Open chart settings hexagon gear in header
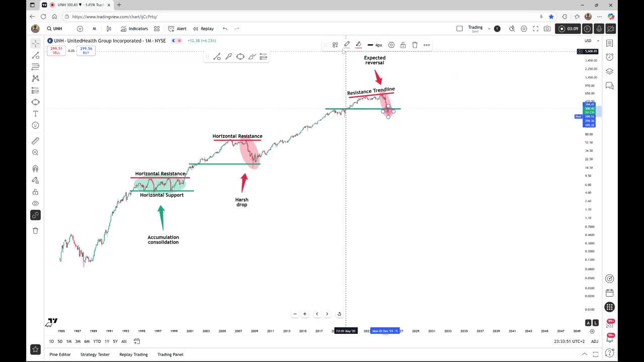This screenshot has width=644, height=362. [524, 29]
